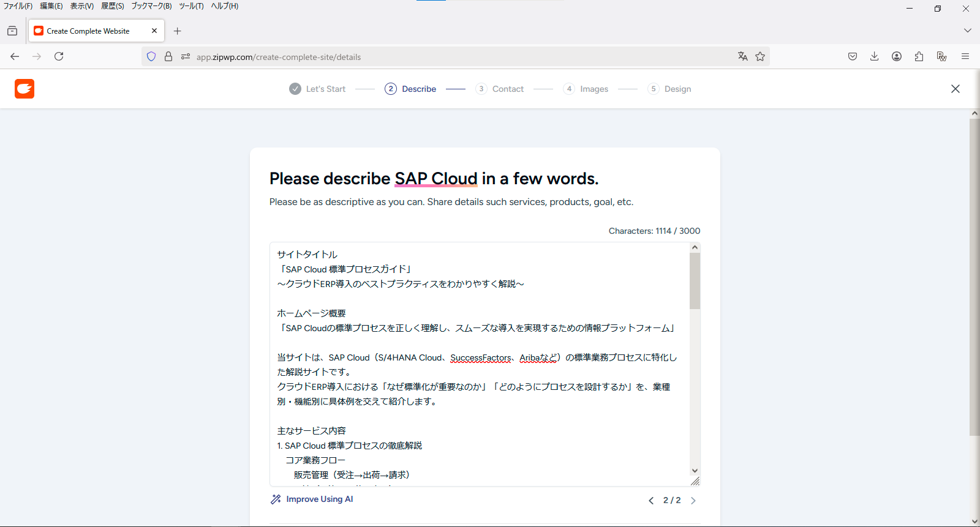980x527 pixels.
Task: Open the ヘルプ(H) menu
Action: tap(225, 6)
